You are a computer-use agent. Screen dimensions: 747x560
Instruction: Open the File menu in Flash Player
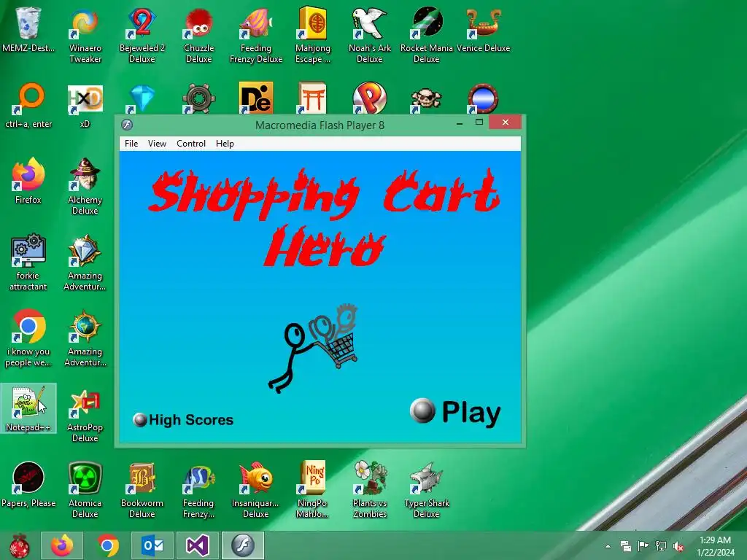131,144
